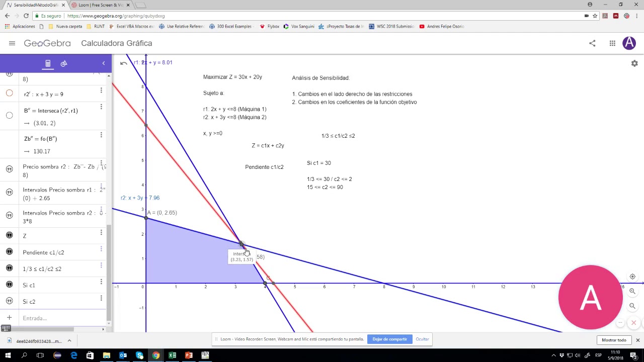Click the algebra panel vertical scrollbar

109,273
